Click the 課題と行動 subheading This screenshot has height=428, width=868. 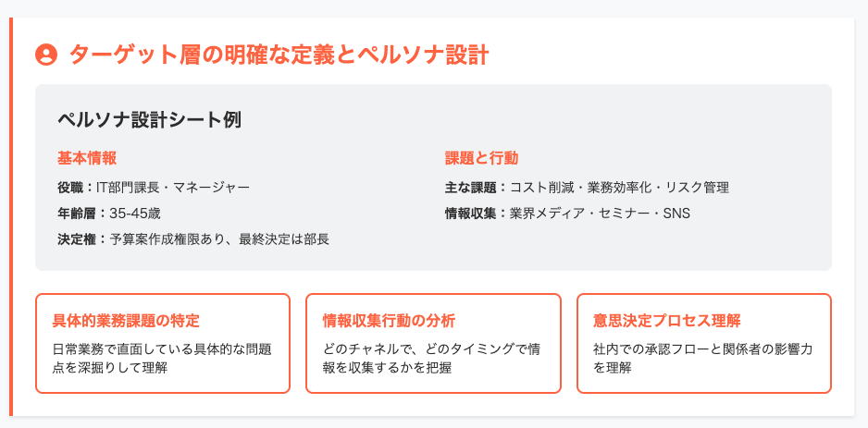(481, 158)
